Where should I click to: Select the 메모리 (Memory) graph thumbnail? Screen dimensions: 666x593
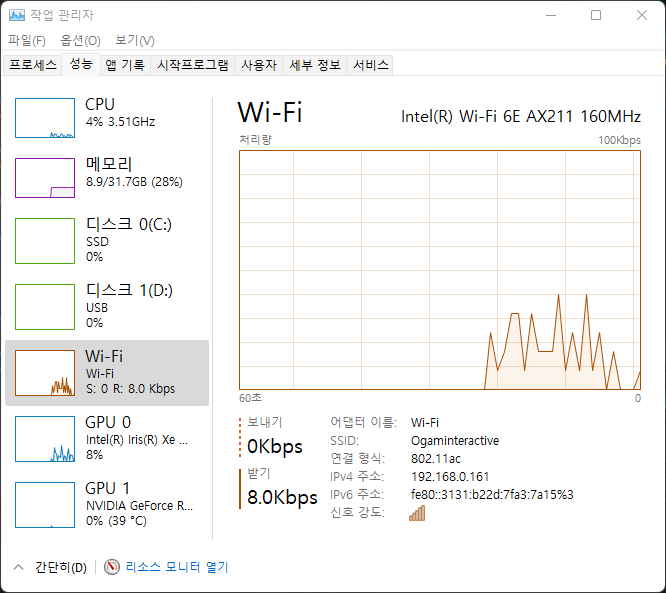[45, 177]
